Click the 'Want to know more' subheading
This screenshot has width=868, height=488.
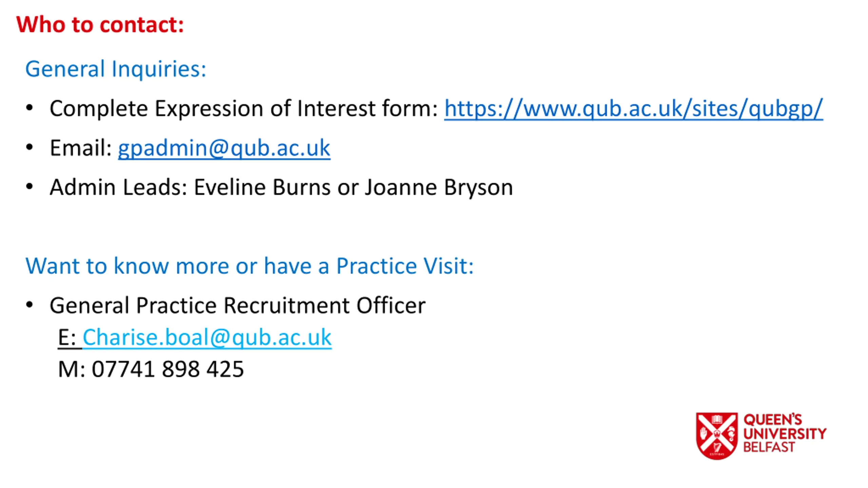click(x=249, y=266)
